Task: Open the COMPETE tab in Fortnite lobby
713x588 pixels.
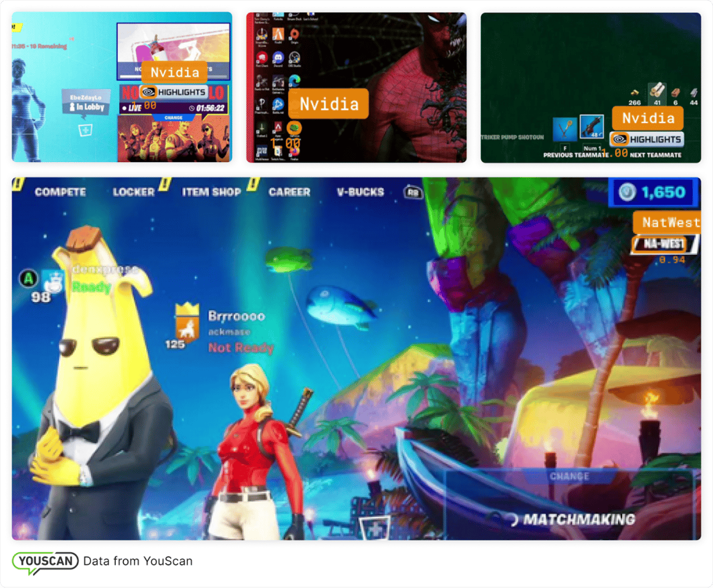Action: coord(60,192)
